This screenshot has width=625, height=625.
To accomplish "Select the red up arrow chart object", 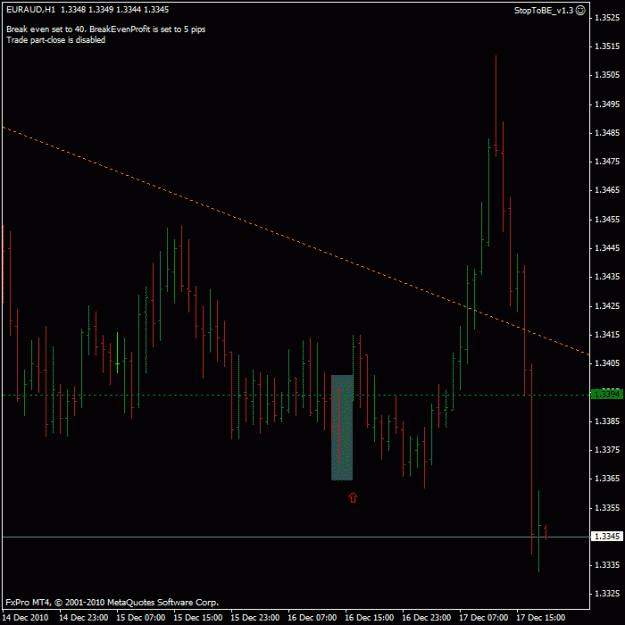I will click(353, 497).
